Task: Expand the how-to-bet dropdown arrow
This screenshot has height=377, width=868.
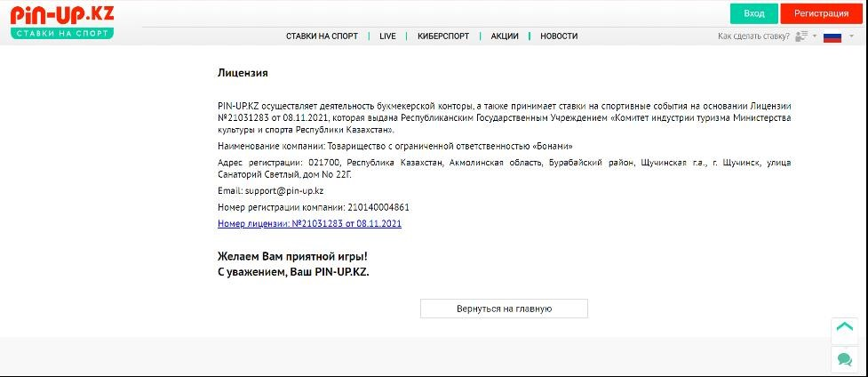Action: 815,36
